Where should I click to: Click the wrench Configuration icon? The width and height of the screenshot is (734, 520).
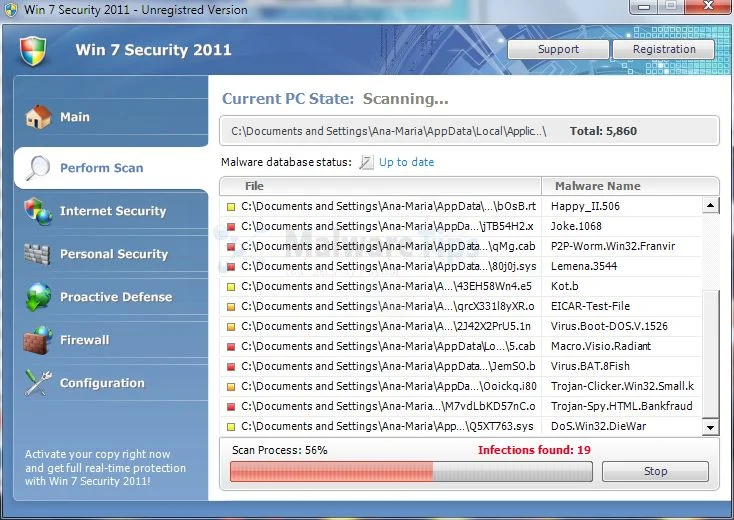pos(38,383)
